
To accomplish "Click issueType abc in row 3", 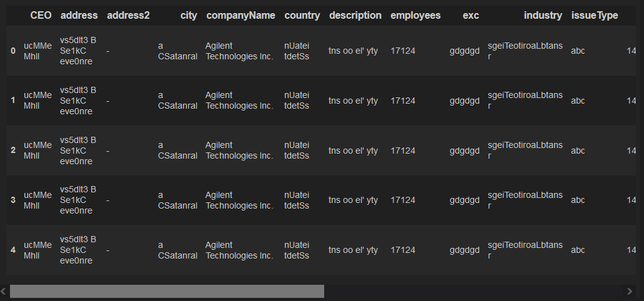I will coord(578,200).
